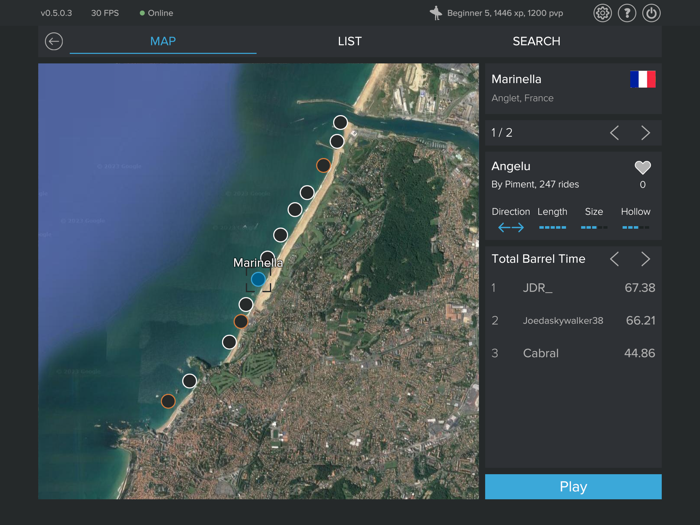The image size is (700, 525).
Task: Show next leaderboard after Total Barrel Time
Action: coord(646,259)
